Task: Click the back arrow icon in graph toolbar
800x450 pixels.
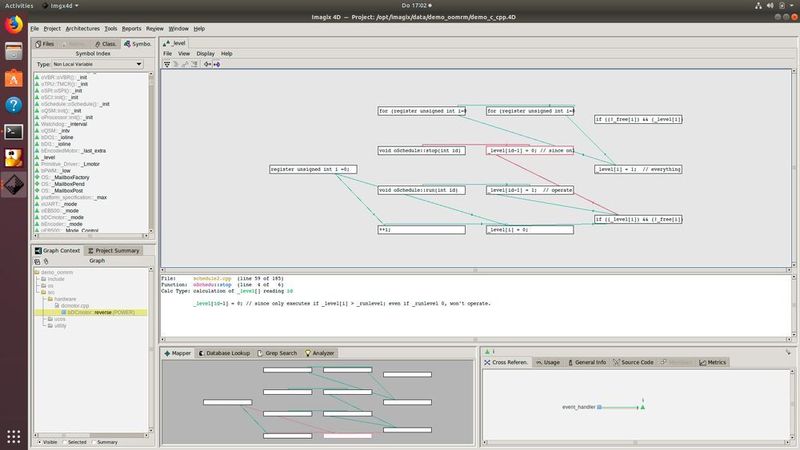Action: coord(207,64)
